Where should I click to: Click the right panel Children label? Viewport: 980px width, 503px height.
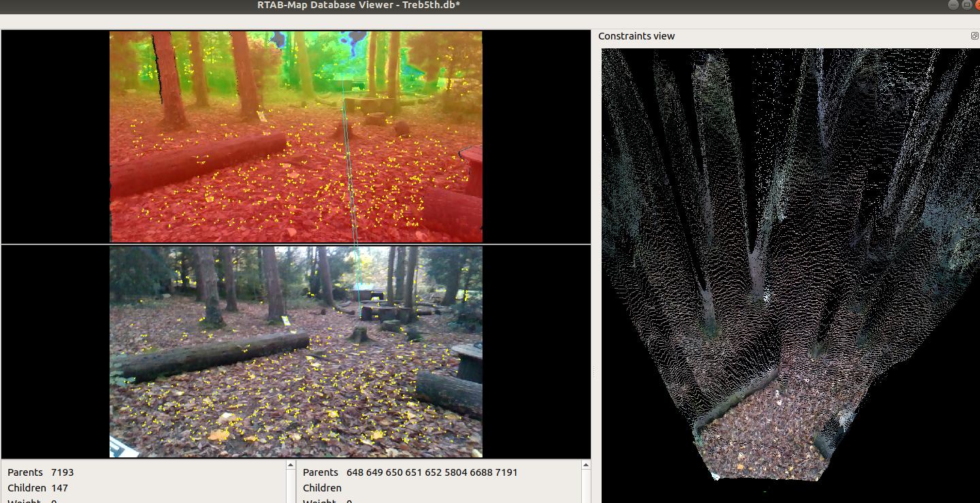pos(322,488)
